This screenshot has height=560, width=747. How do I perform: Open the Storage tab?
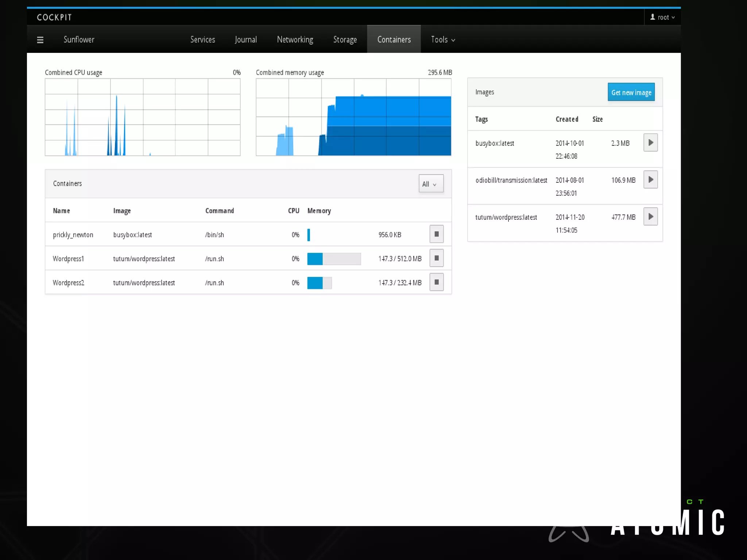tap(345, 40)
